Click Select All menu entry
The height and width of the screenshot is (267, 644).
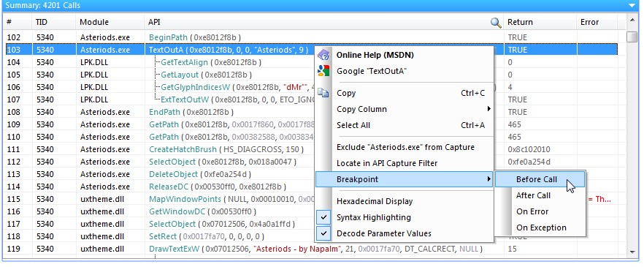pos(404,125)
